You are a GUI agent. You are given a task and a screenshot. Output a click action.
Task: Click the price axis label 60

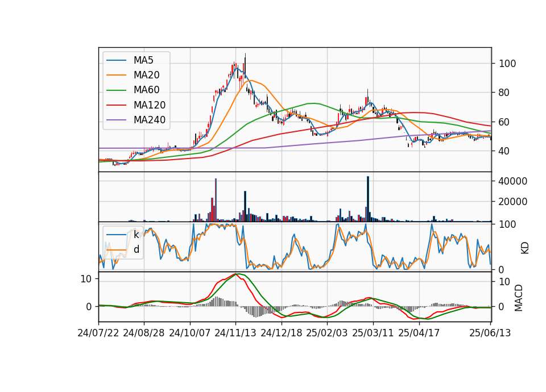point(504,123)
